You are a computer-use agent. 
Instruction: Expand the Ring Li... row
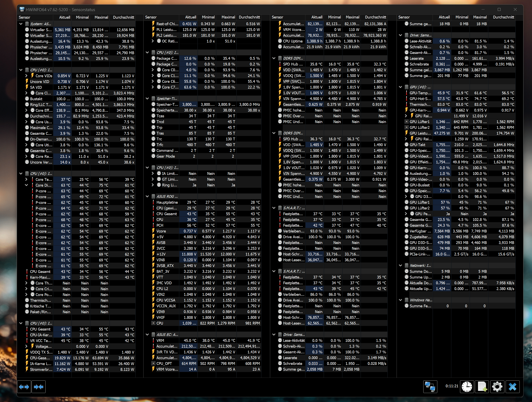pos(153,185)
